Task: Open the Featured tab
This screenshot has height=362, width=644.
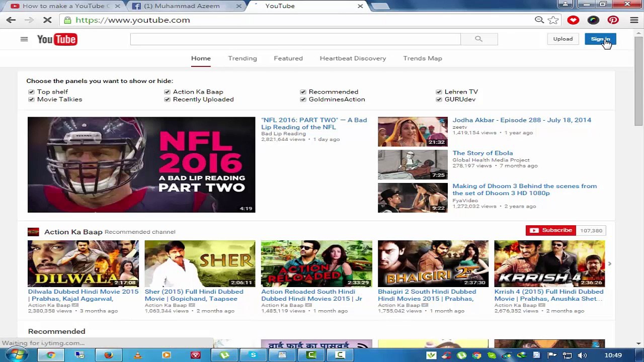Action: (288, 58)
